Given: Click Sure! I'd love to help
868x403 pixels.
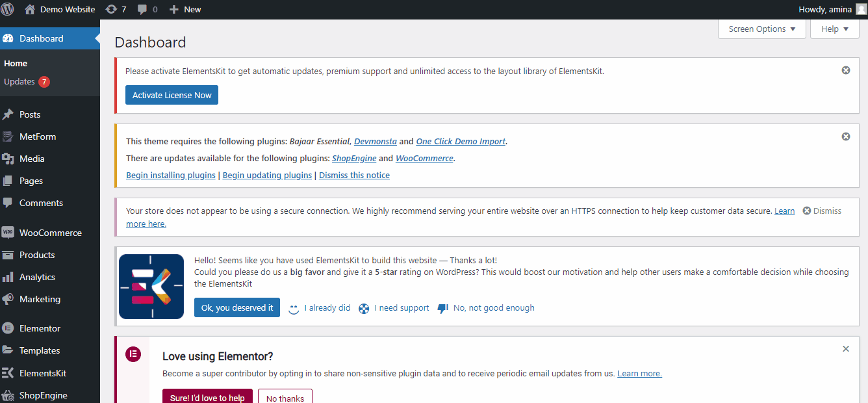Looking at the screenshot, I should pos(207,398).
